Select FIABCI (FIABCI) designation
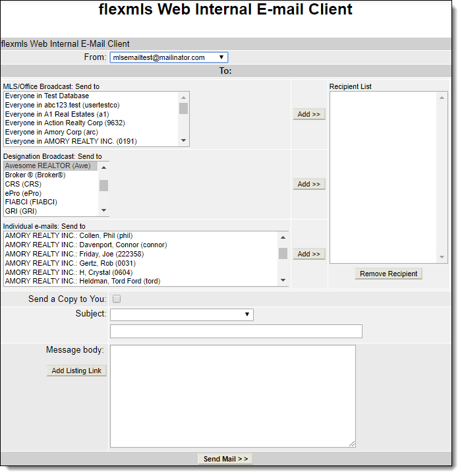Image resolution: width=462 pixels, height=476 pixels. 51,202
